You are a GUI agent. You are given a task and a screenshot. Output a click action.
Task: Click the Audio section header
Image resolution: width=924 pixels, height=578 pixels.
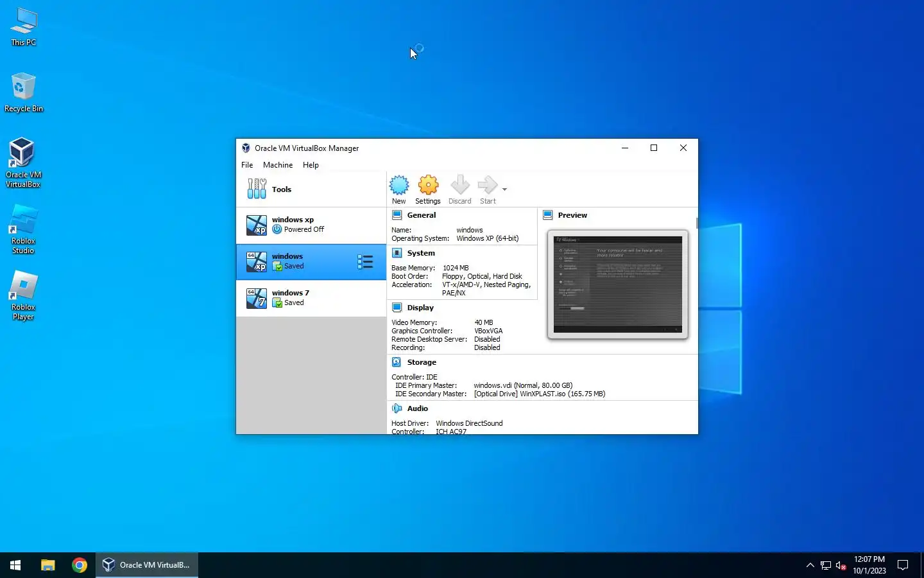pos(417,408)
